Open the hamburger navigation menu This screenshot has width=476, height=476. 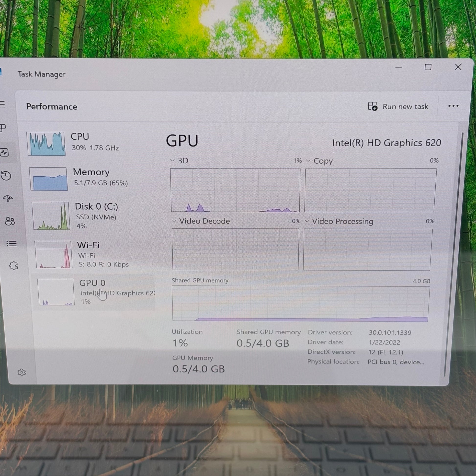tap(2, 104)
